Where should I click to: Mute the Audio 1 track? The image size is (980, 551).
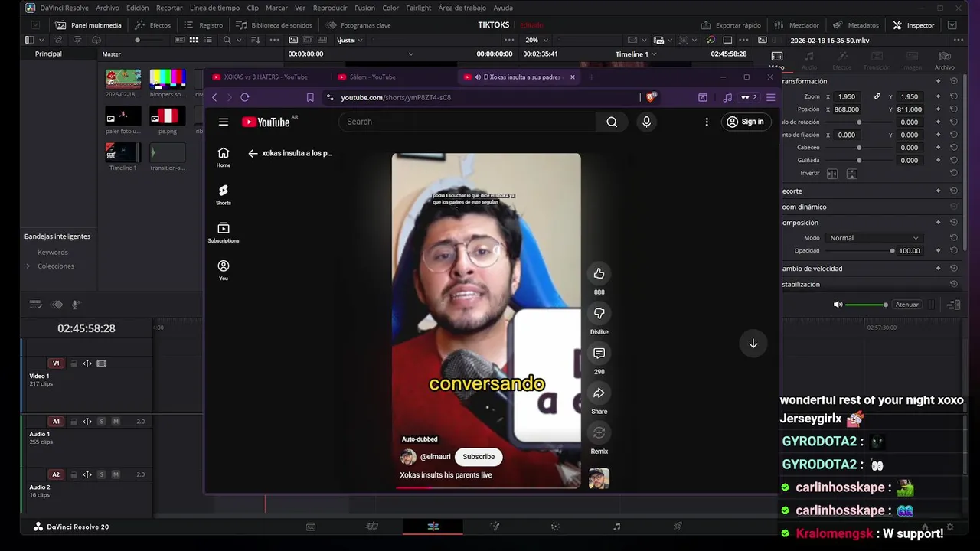click(x=116, y=422)
